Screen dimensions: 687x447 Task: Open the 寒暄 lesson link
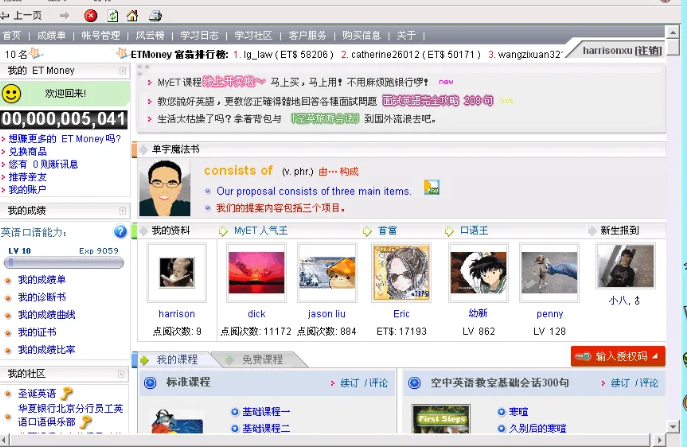tap(518, 412)
